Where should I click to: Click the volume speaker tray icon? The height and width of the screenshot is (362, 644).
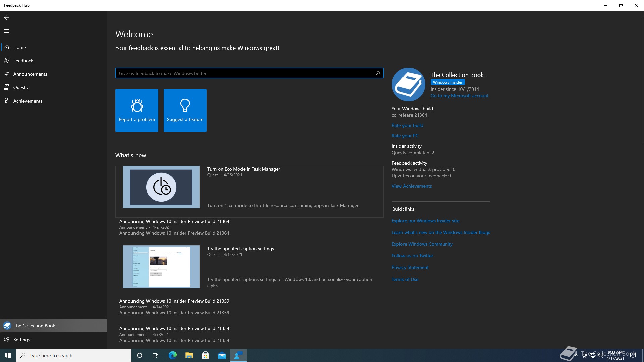pos(600,355)
